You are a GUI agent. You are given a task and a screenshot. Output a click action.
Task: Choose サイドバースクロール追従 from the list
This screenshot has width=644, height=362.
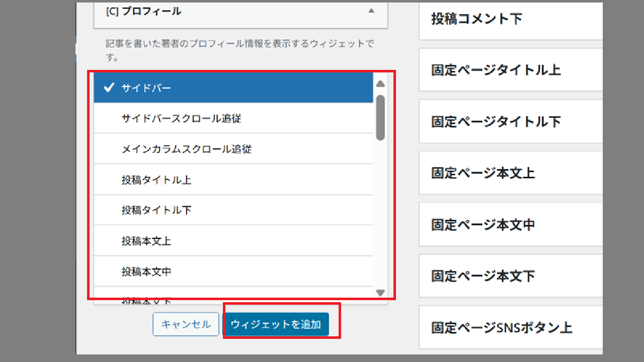[233, 119]
